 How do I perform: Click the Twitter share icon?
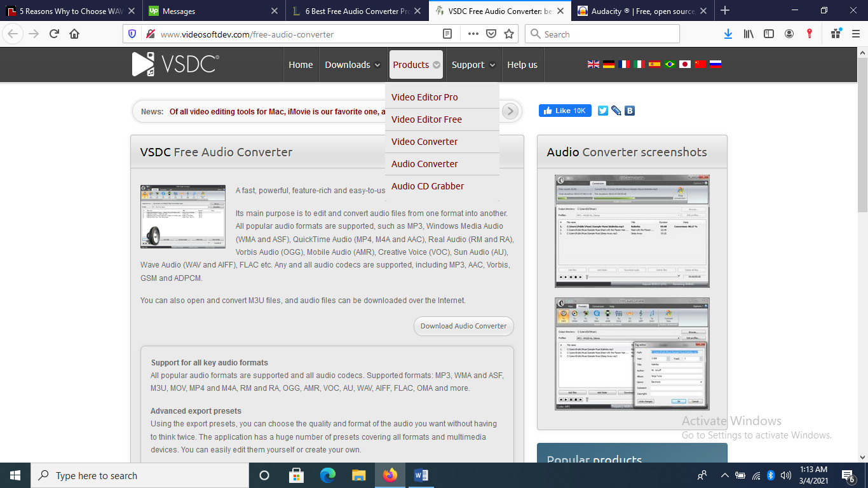(602, 111)
